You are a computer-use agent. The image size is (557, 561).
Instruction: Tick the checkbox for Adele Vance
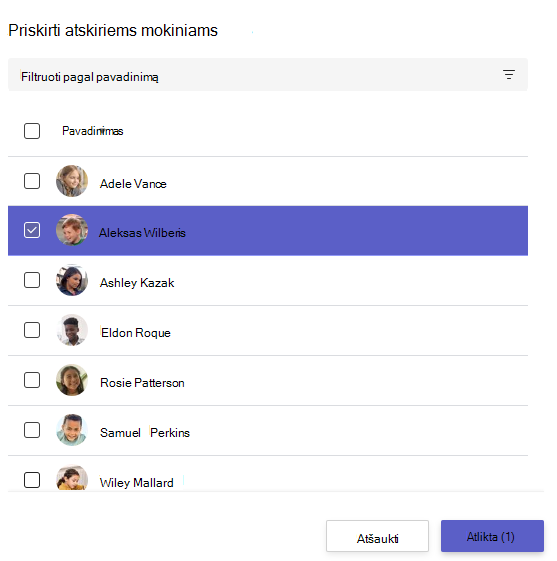click(x=32, y=181)
